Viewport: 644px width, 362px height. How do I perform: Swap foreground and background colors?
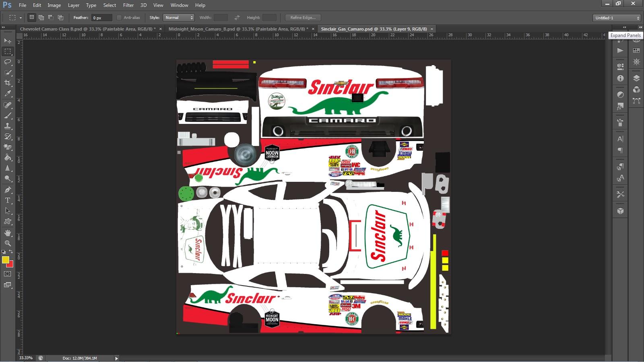pyautogui.click(x=11, y=252)
